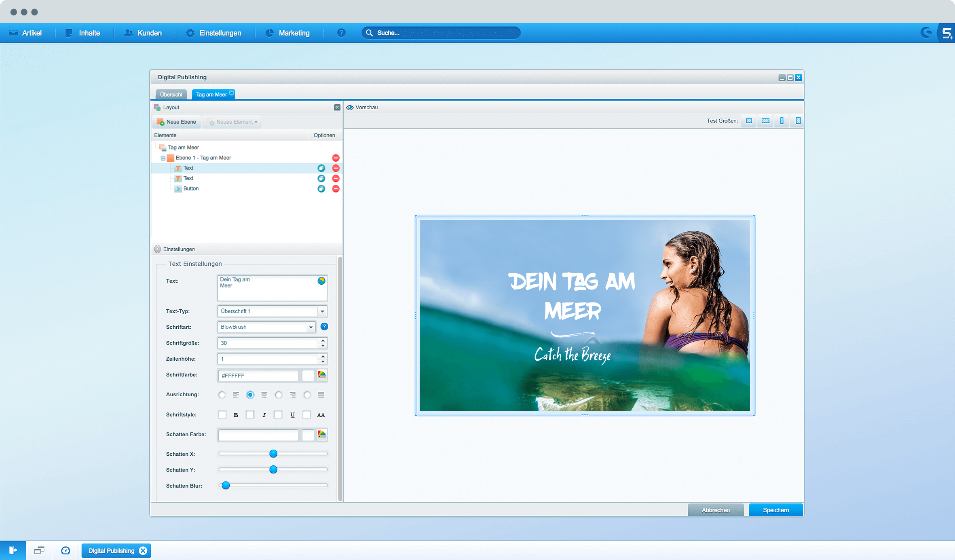955x560 pixels.
Task: Click the dashboard gauge icon in taskbar
Action: [x=65, y=550]
